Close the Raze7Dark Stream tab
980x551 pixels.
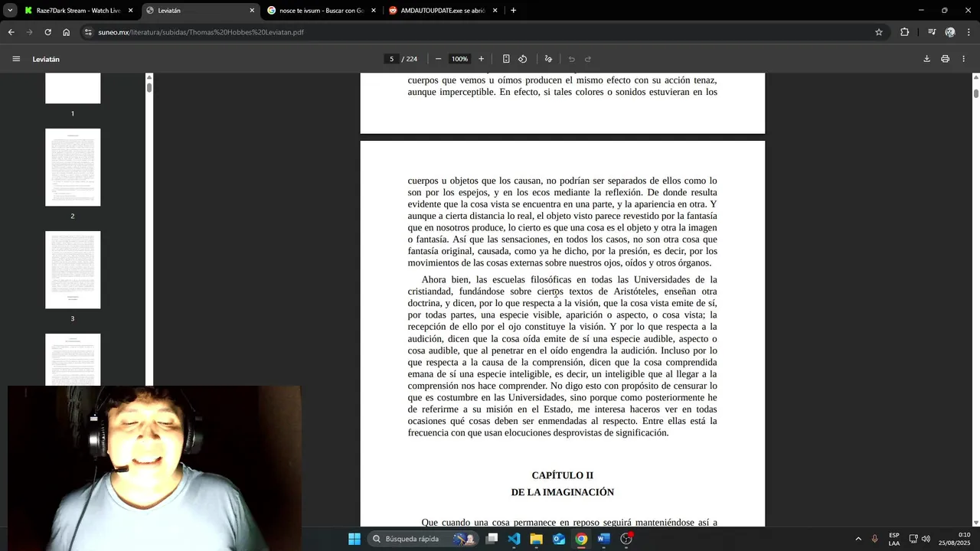click(130, 11)
